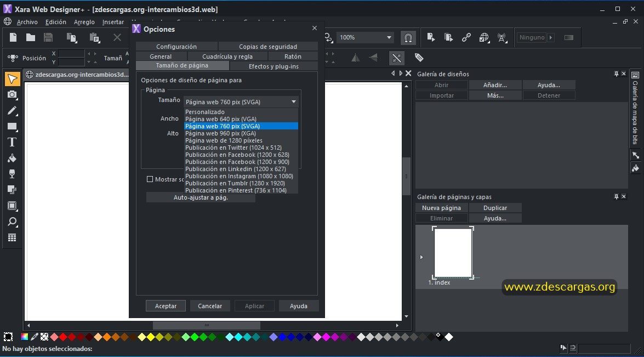Open the Arreglo menu
This screenshot has width=644, height=357.
tap(84, 22)
